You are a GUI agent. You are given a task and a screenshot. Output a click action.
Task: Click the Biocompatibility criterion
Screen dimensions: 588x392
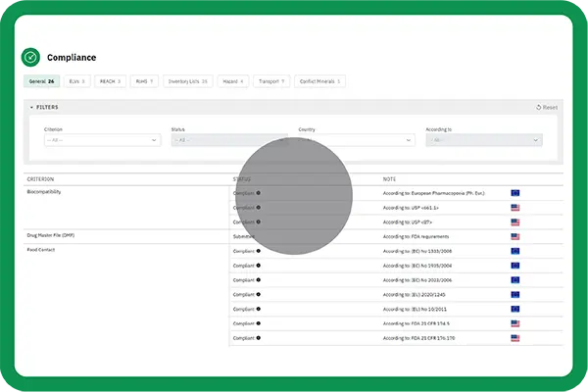coord(44,192)
